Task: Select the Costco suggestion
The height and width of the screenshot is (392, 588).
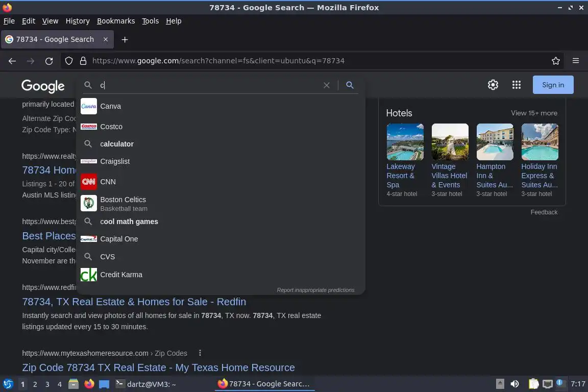Action: [x=220, y=127]
